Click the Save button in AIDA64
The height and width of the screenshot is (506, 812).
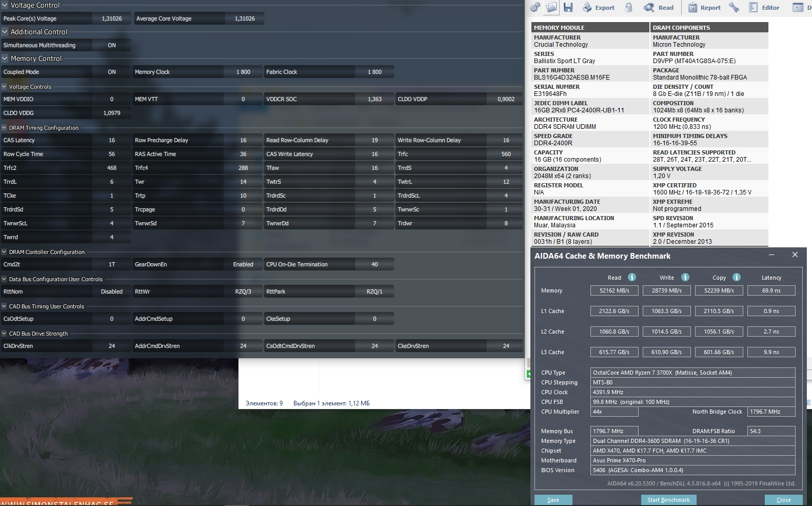click(553, 500)
